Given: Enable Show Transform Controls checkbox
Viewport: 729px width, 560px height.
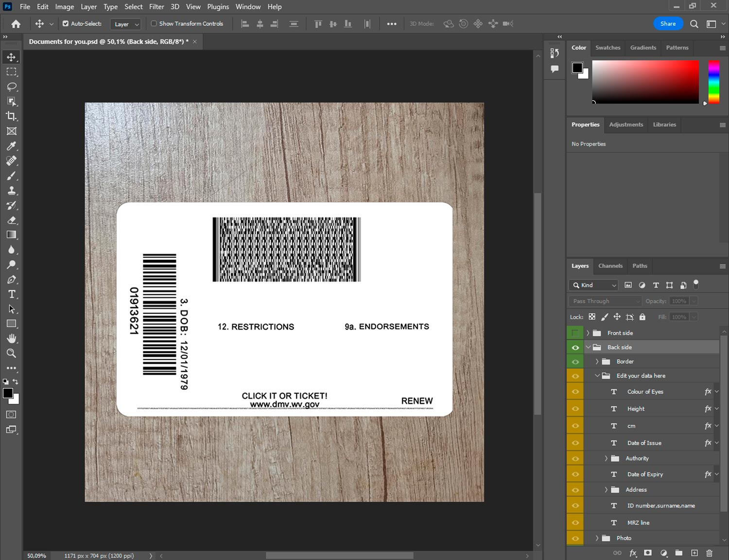Looking at the screenshot, I should click(x=154, y=23).
